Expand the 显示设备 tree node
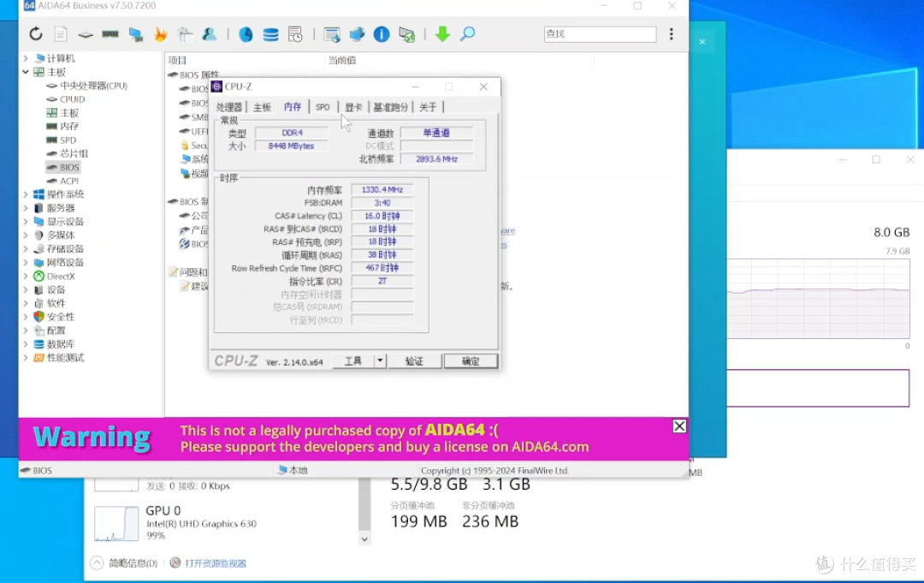The width and height of the screenshot is (924, 583). click(x=26, y=222)
